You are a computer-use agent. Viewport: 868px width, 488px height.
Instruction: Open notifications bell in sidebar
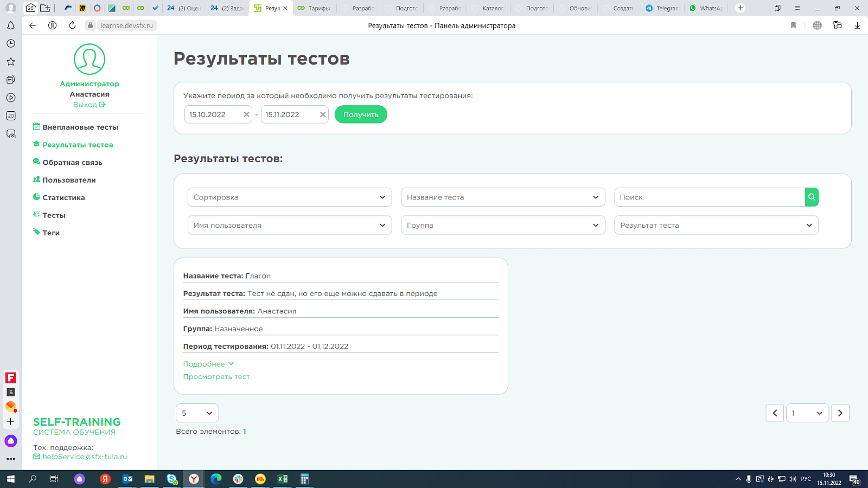point(11,25)
